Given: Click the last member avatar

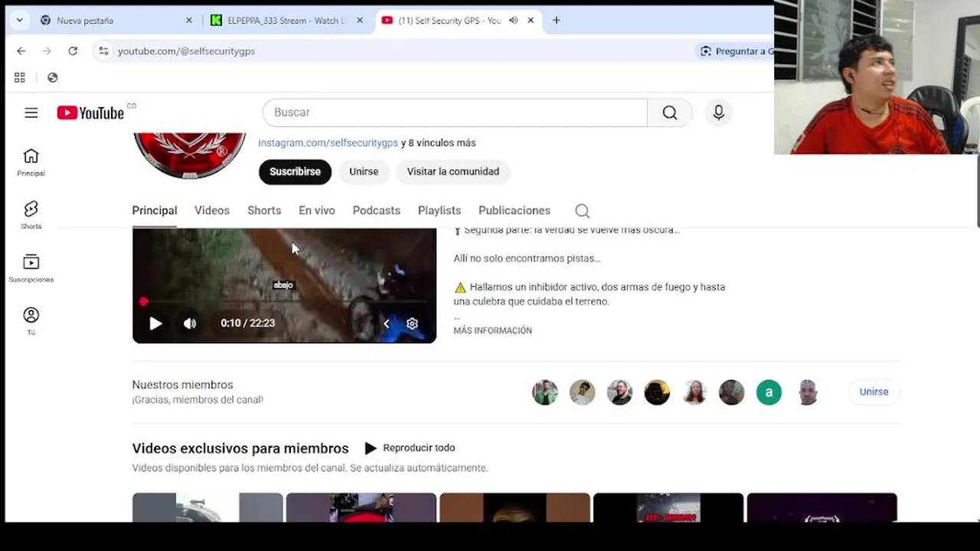Looking at the screenshot, I should pos(806,393).
